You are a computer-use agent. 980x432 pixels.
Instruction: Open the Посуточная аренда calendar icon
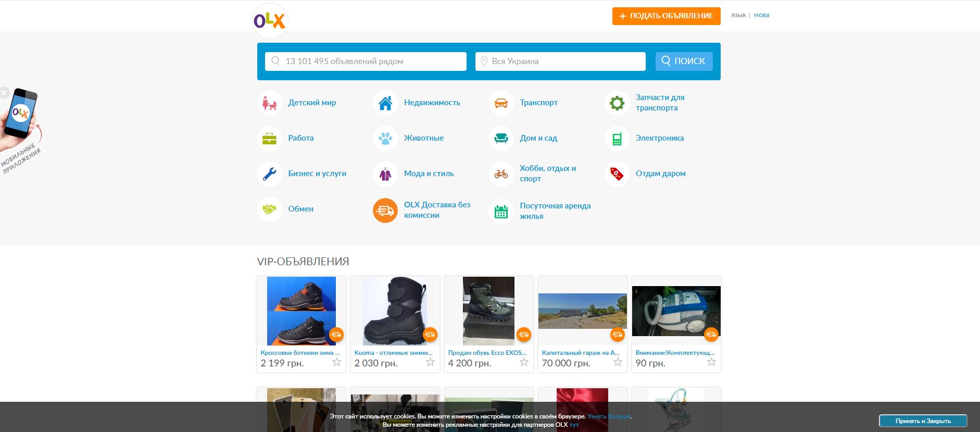point(501,212)
